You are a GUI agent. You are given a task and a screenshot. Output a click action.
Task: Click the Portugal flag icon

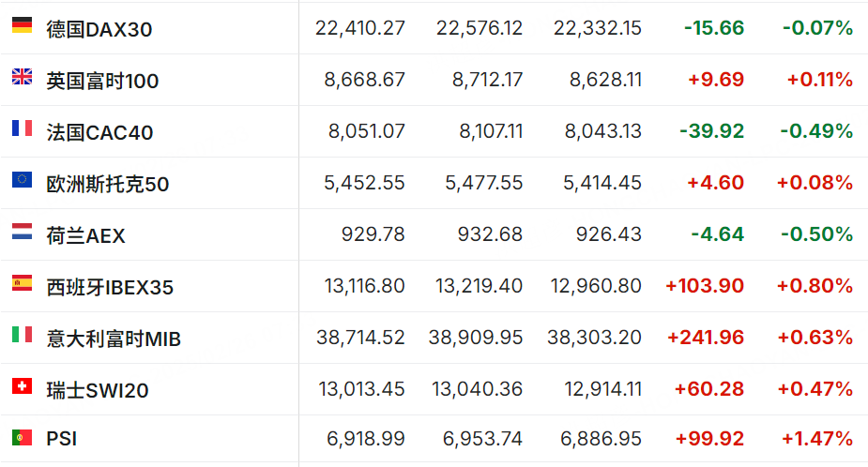[23, 438]
